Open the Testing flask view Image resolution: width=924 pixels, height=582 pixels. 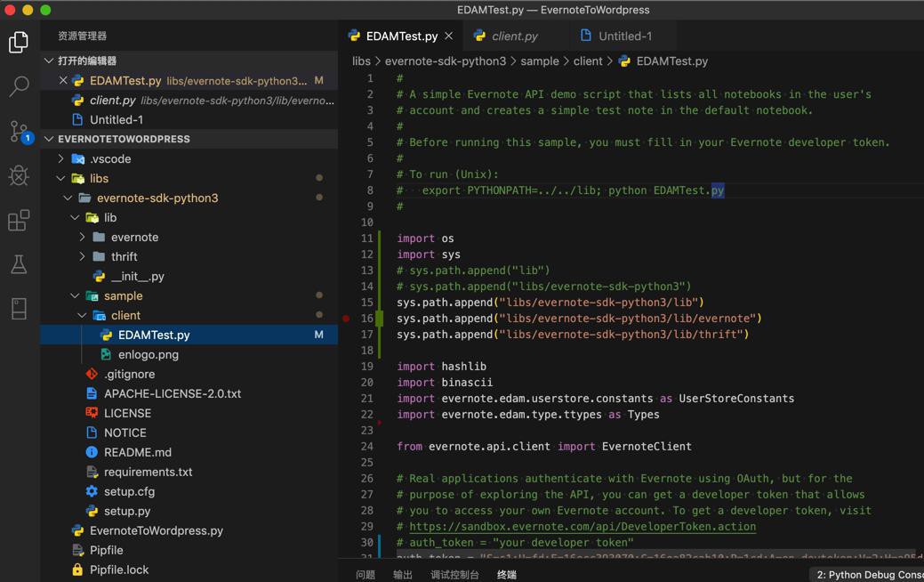[19, 264]
